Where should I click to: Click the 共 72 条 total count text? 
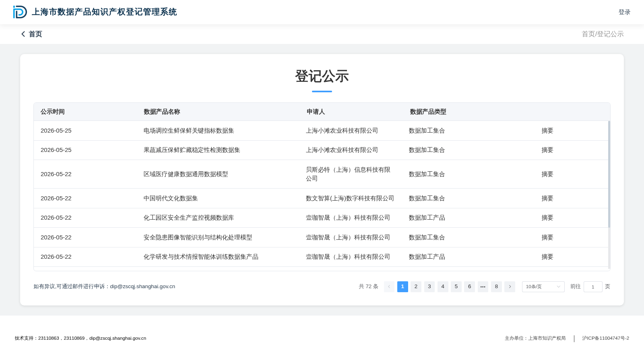pyautogui.click(x=368, y=287)
